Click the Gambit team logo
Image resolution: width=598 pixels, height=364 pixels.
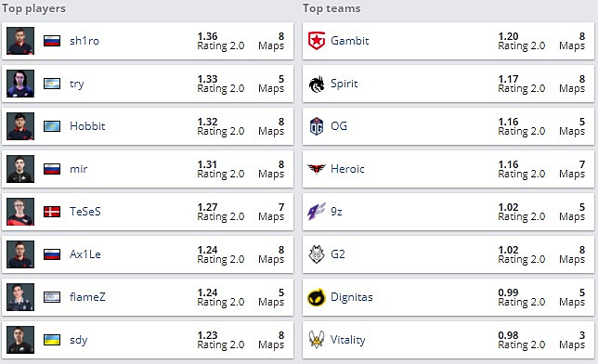point(317,41)
